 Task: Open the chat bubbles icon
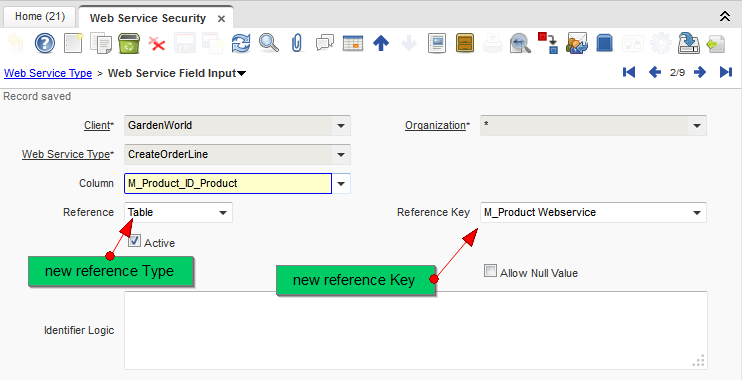pyautogui.click(x=325, y=44)
